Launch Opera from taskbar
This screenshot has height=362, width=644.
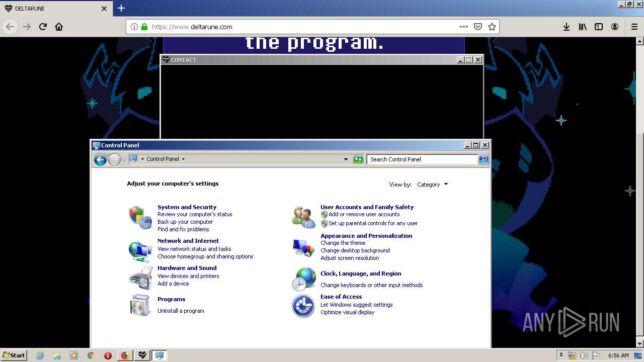(108, 355)
